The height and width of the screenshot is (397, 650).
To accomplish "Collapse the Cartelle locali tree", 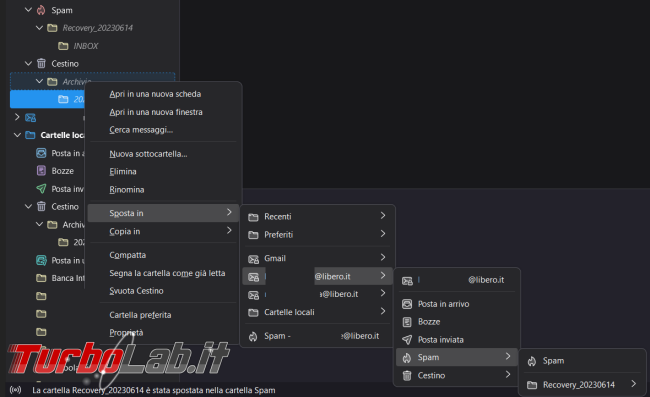I will click(x=17, y=135).
